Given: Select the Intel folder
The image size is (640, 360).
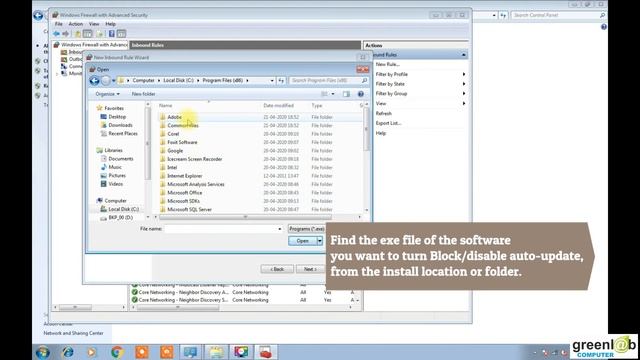Looking at the screenshot, I should pyautogui.click(x=172, y=167).
